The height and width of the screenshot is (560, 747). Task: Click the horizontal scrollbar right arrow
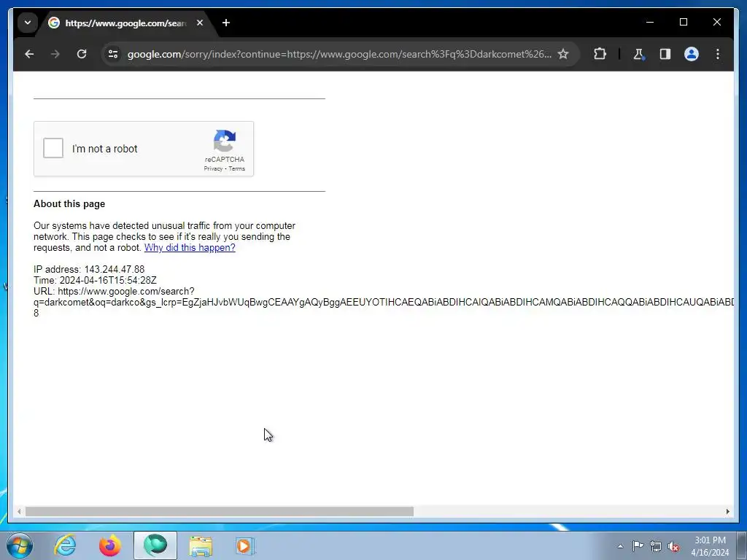tap(727, 511)
